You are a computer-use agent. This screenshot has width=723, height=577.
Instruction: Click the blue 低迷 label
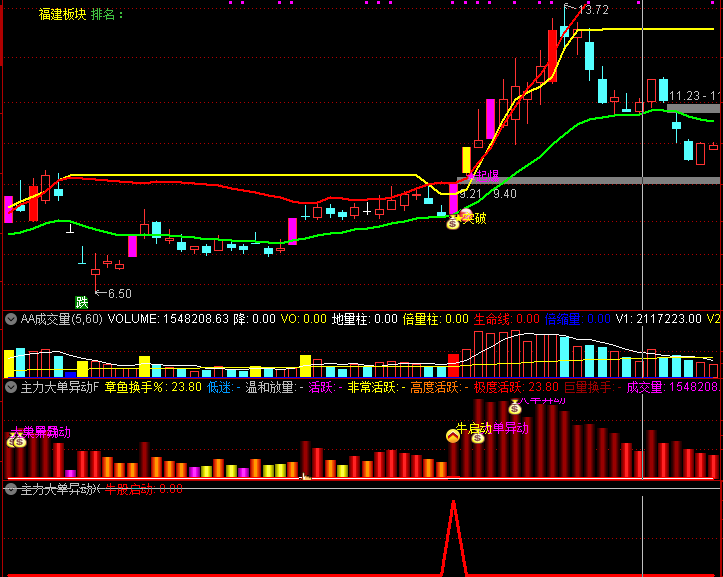click(224, 387)
